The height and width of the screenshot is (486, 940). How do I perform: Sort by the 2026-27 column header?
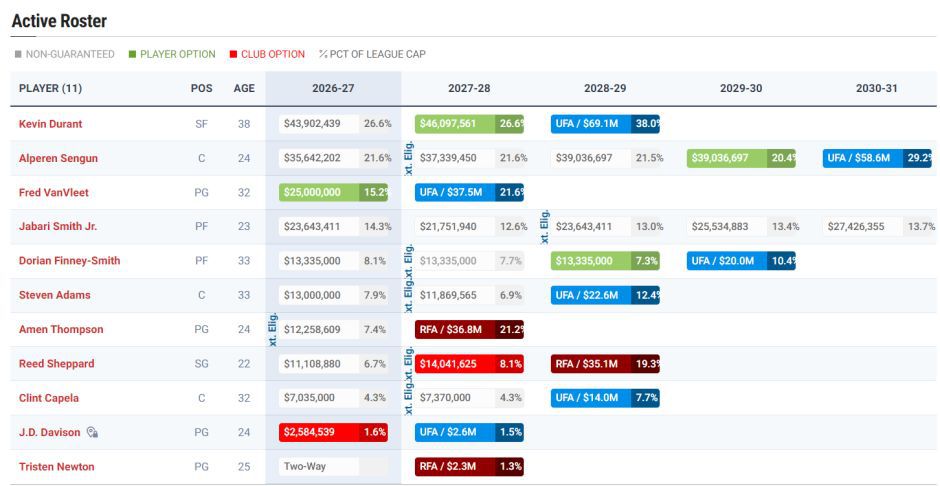pos(333,88)
